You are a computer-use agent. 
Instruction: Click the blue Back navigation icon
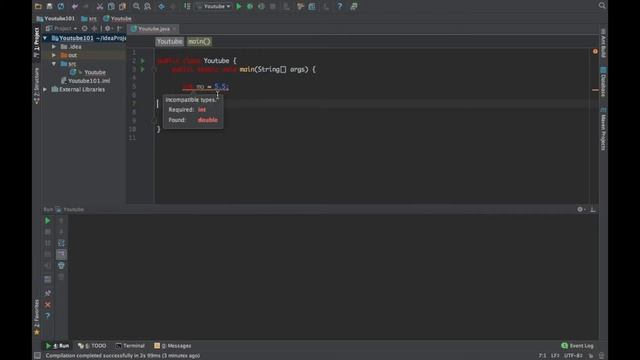click(x=162, y=6)
